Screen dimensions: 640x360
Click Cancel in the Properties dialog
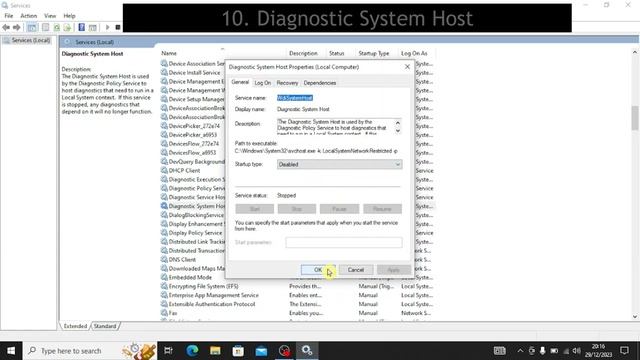[x=356, y=270]
